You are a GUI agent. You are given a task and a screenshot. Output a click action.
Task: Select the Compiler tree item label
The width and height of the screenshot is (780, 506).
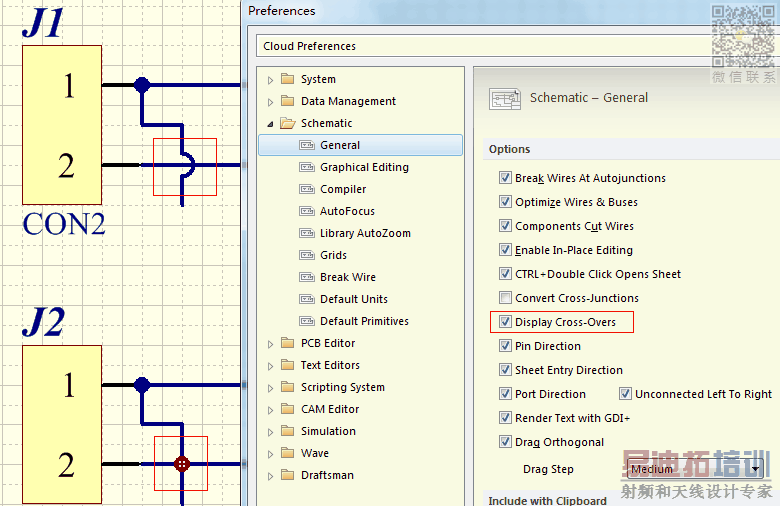coord(343,189)
